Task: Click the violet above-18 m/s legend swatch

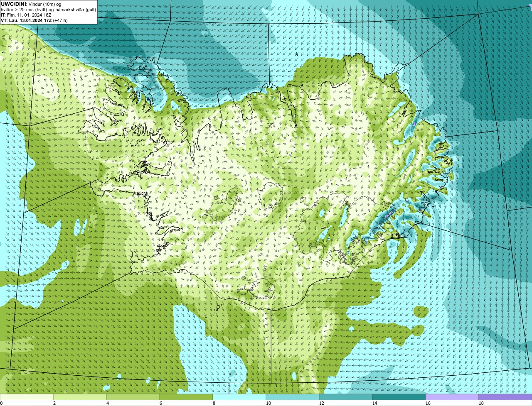Action: point(505,397)
